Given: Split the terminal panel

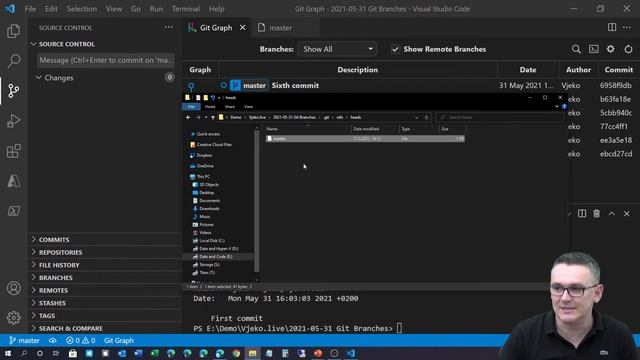Looking at the screenshot, I should (582, 213).
